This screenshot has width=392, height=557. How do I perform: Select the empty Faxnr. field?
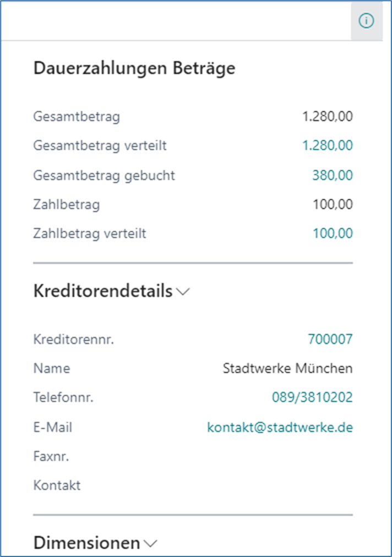(303, 455)
